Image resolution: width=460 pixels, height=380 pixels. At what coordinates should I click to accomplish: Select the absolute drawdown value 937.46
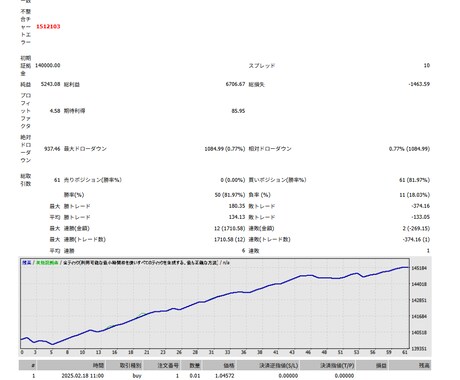pyautogui.click(x=52, y=149)
